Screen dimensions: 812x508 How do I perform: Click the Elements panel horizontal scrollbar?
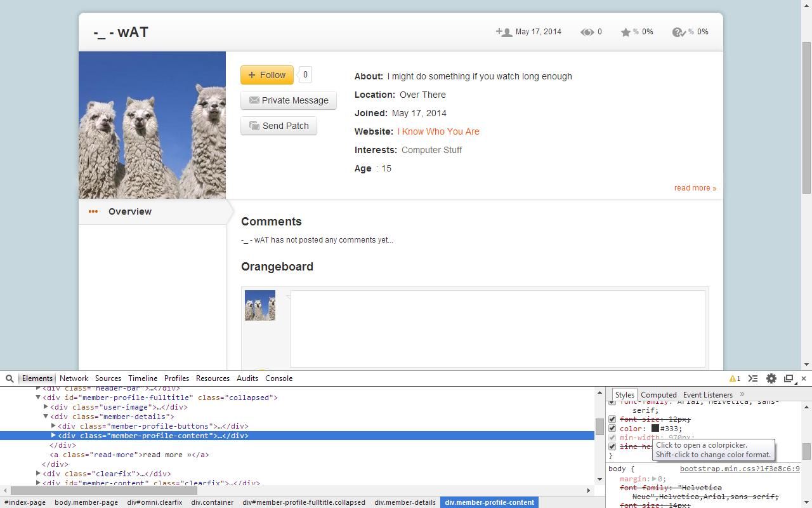(x=104, y=490)
